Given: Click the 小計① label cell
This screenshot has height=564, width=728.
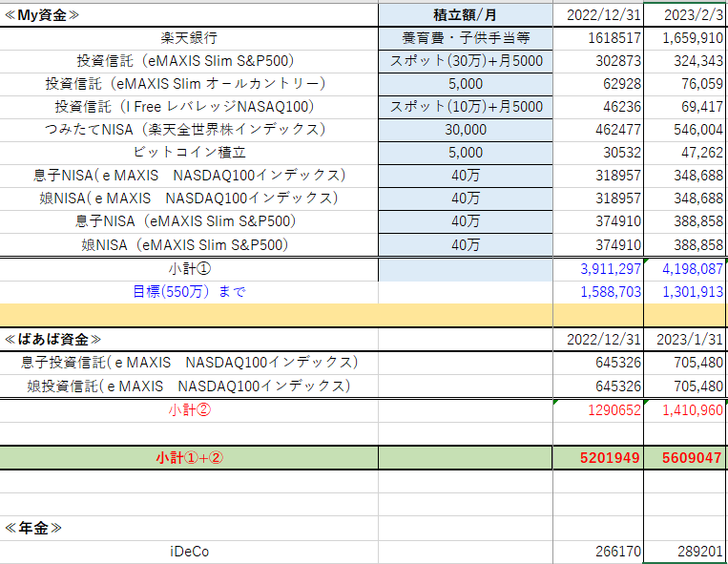Looking at the screenshot, I should pyautogui.click(x=189, y=269).
